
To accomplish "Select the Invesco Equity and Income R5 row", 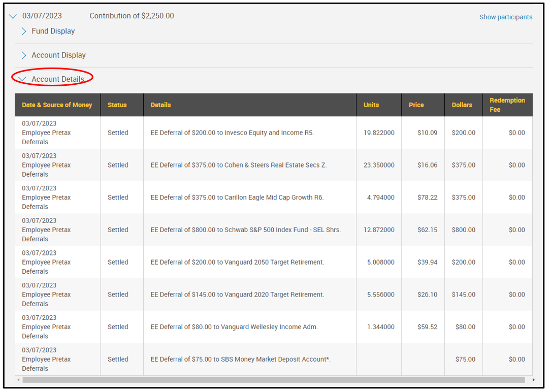I will point(232,133).
